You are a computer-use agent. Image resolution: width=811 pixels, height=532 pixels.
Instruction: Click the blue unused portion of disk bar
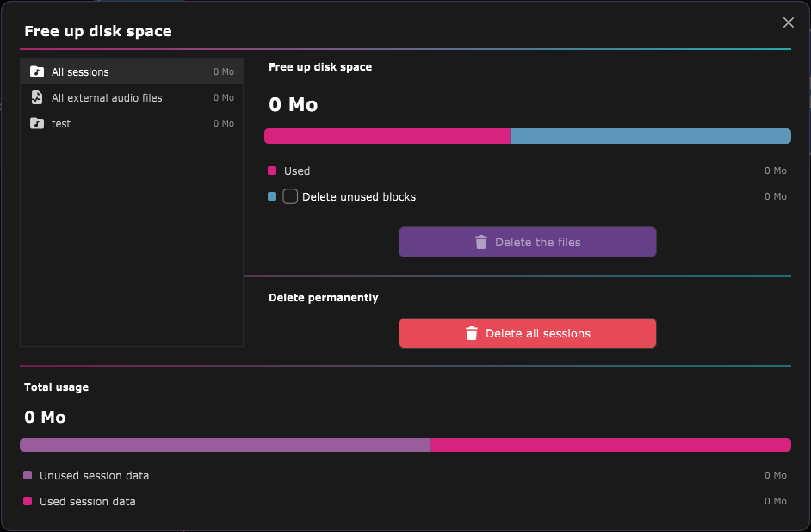651,136
